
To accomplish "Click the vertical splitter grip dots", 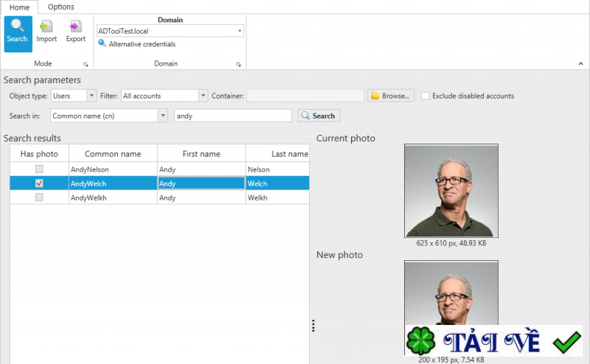I will tap(313, 326).
